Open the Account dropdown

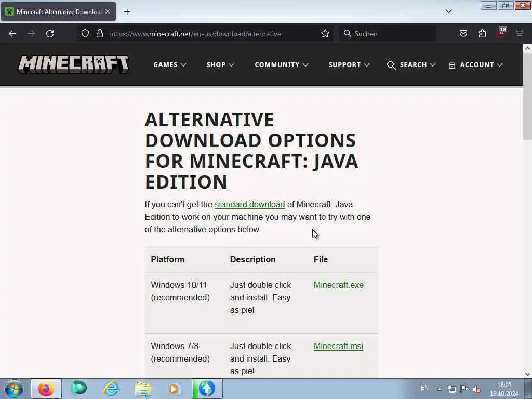(x=475, y=65)
